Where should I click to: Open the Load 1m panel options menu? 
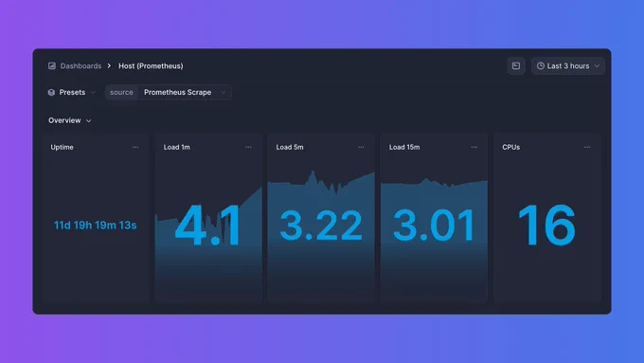pos(248,147)
